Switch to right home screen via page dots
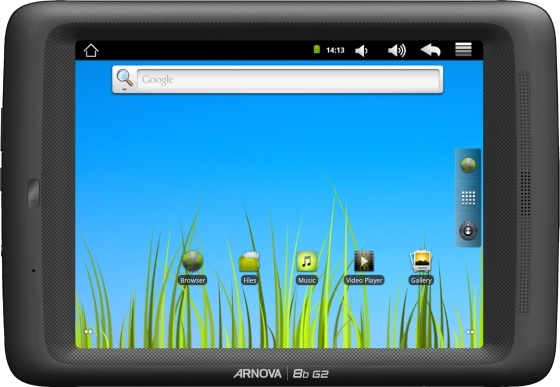560x387 pixels. click(x=470, y=332)
